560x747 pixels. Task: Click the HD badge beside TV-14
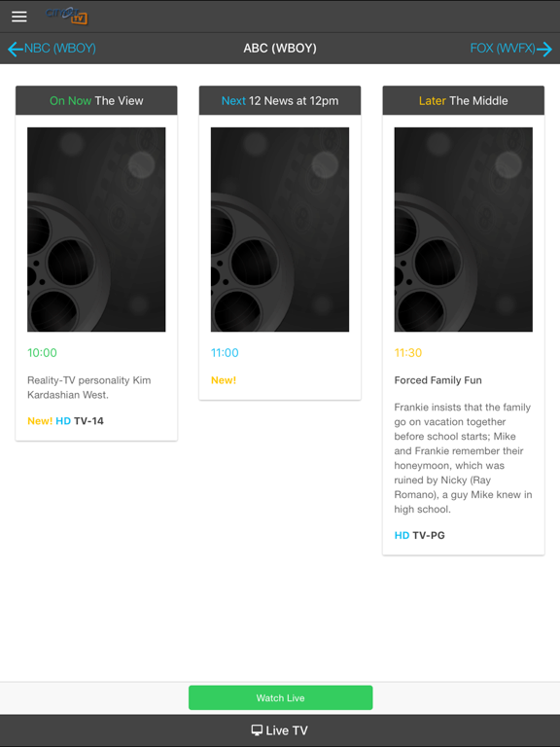point(63,420)
